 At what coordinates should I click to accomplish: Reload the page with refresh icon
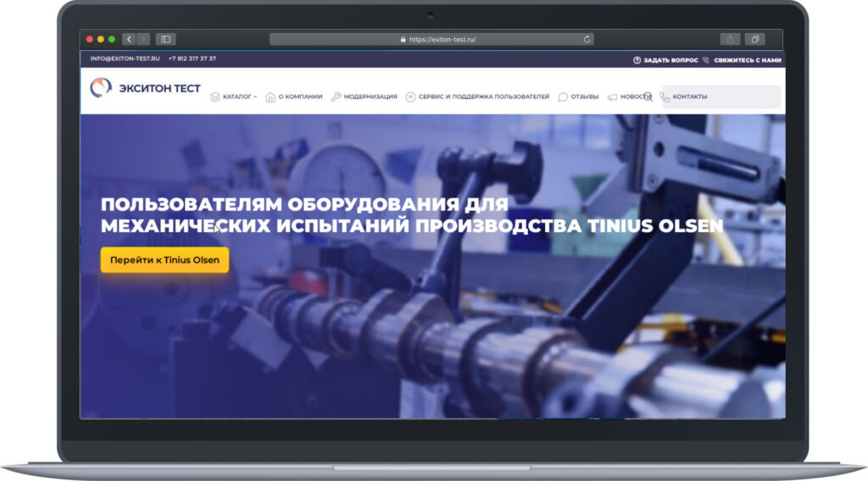click(x=587, y=39)
